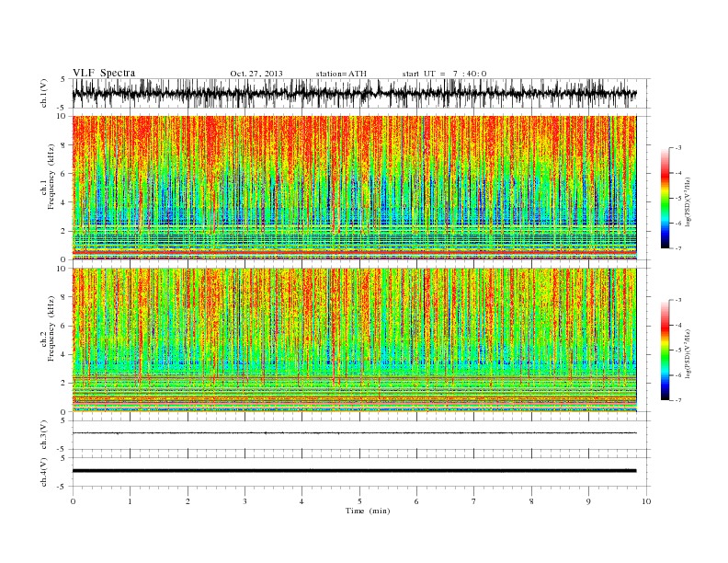Select the date text "Oct. 27, 2013"
This screenshot has width=728, height=563.
pos(256,74)
